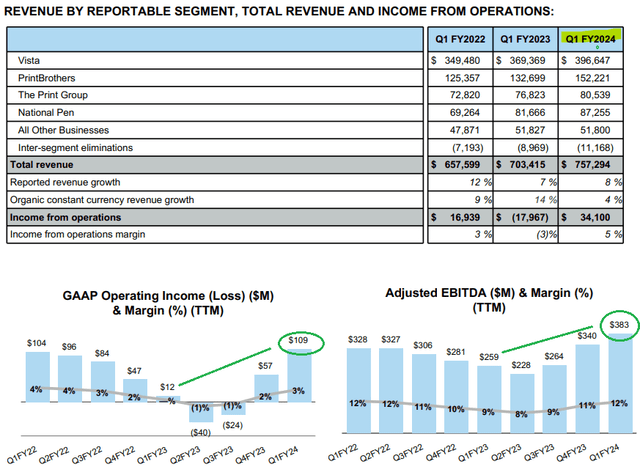
Task: Click PrintBrothers value 152,221
Action: pos(592,78)
